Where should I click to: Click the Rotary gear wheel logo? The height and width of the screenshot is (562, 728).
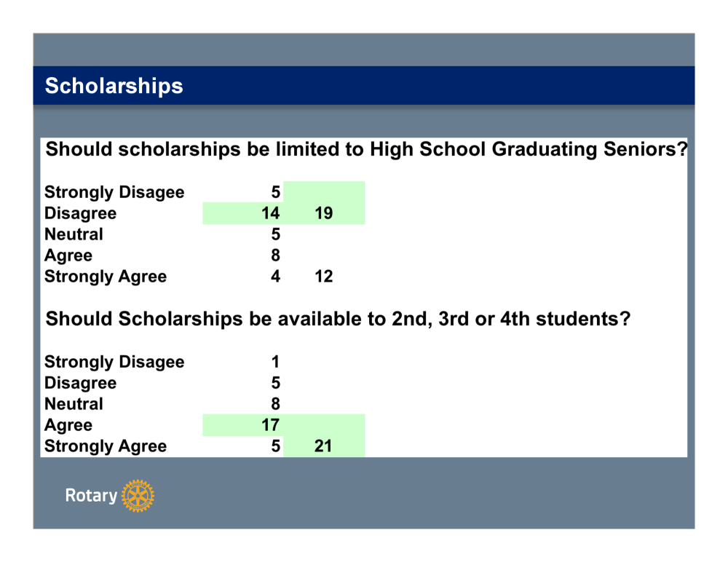click(x=138, y=496)
